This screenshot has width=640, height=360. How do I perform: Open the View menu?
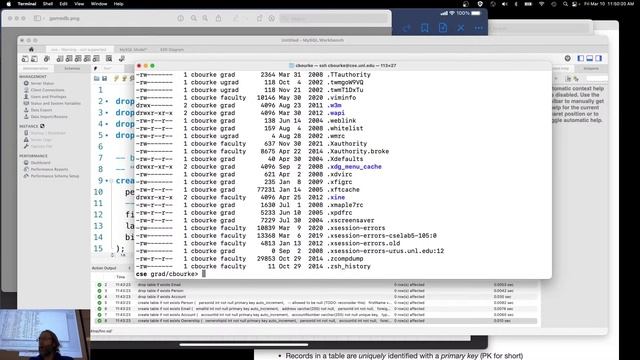coord(79,4)
